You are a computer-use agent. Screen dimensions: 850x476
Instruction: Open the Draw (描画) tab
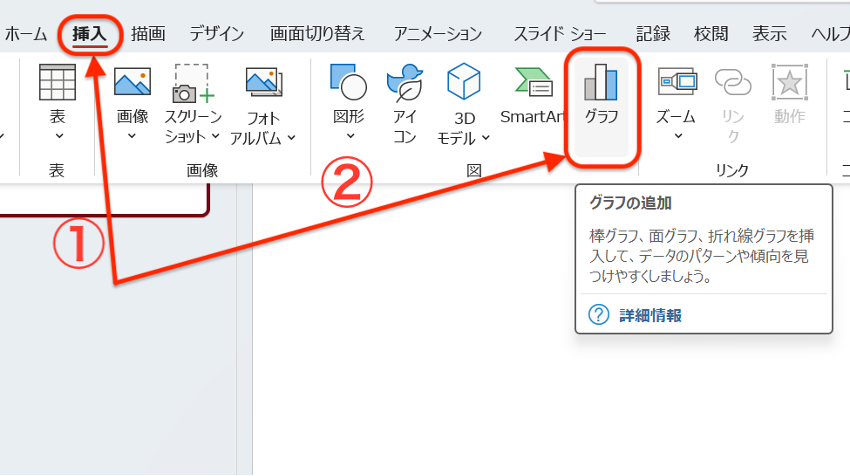(x=148, y=34)
